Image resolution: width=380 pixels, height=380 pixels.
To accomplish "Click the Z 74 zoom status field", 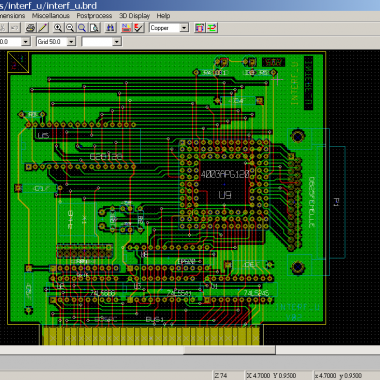I will [228, 376].
